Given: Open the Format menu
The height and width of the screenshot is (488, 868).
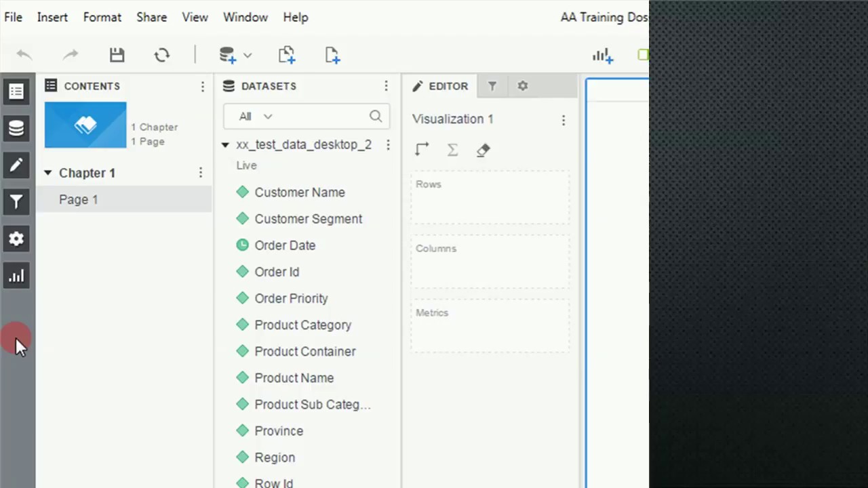Looking at the screenshot, I should coord(102,18).
